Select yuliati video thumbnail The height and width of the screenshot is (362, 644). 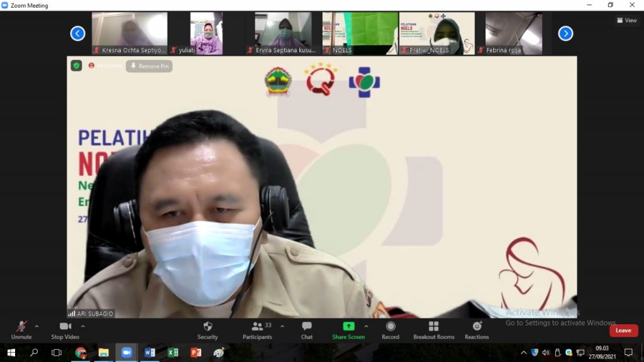pos(206,33)
